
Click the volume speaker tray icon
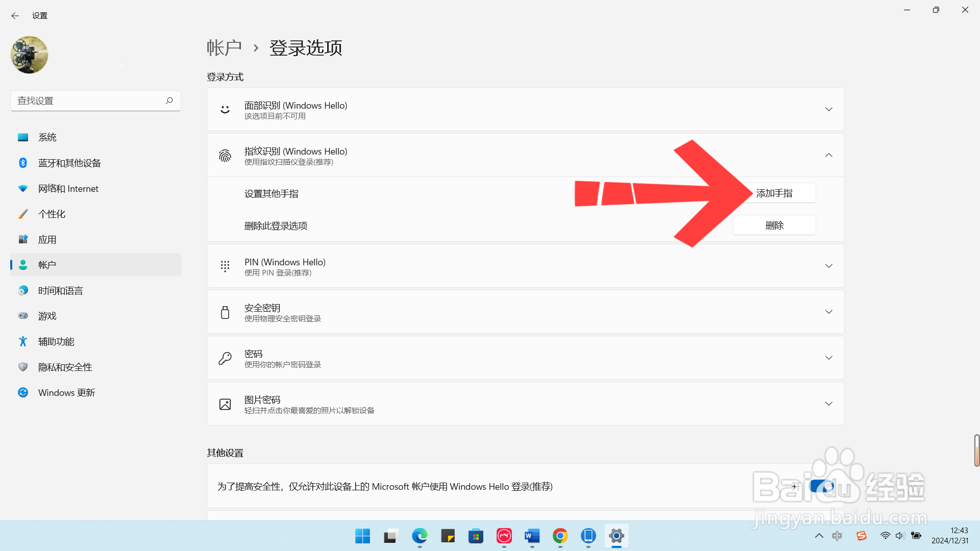pos(900,536)
